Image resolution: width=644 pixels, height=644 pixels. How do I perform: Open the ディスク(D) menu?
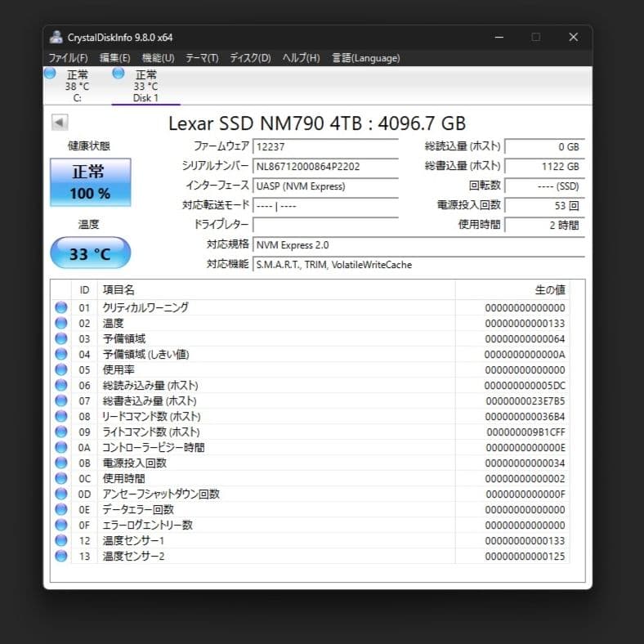250,58
